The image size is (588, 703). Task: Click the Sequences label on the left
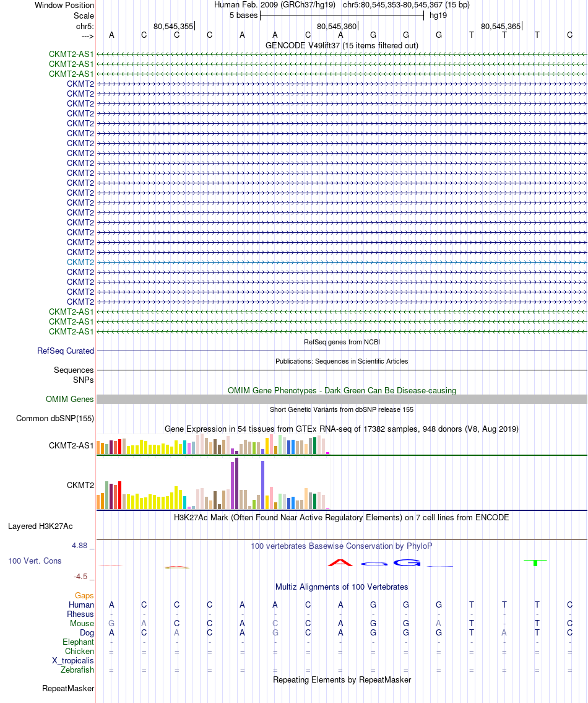point(74,370)
